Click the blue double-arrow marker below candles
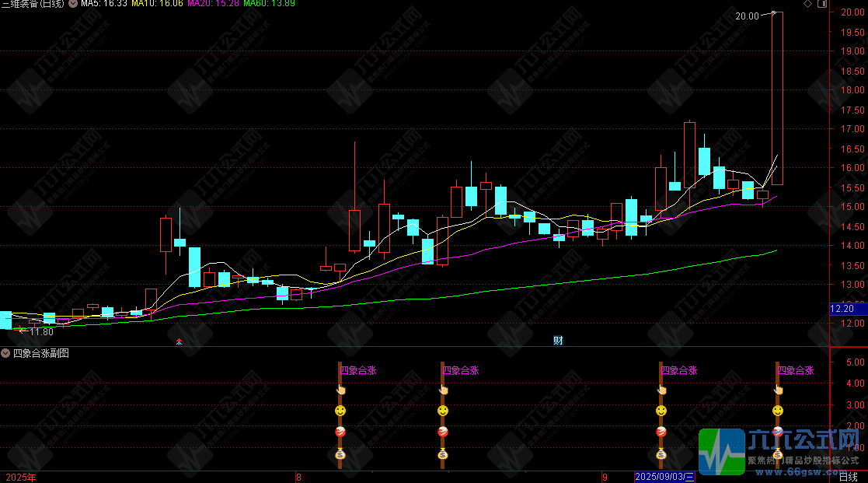The width and height of the screenshot is (868, 483). (179, 341)
